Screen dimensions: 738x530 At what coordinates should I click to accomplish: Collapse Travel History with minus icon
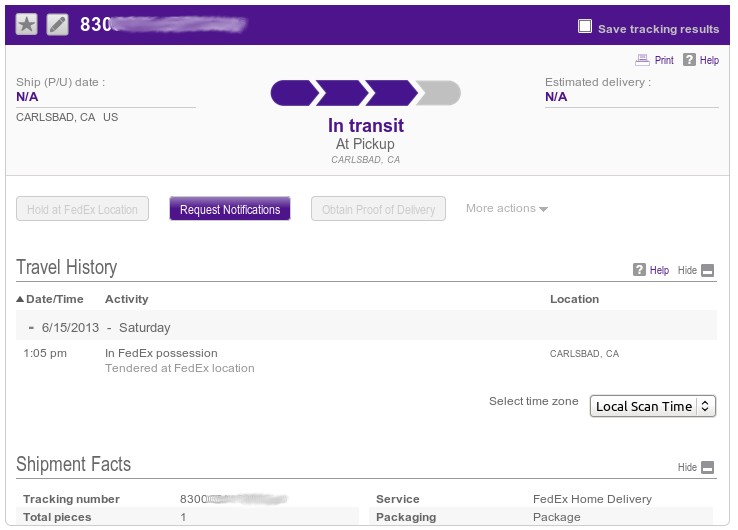(708, 271)
